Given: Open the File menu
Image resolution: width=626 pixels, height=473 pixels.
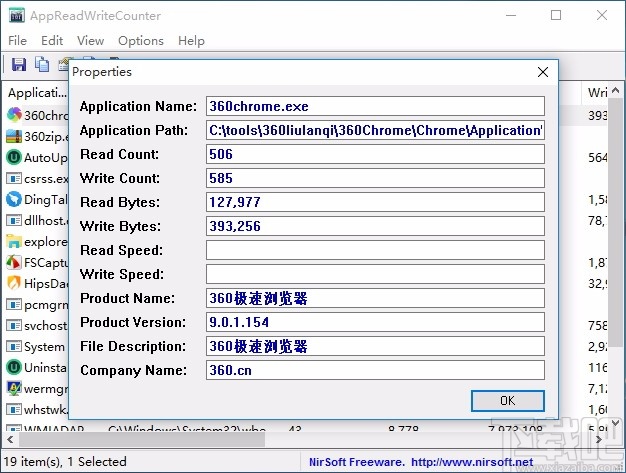Looking at the screenshot, I should (18, 41).
